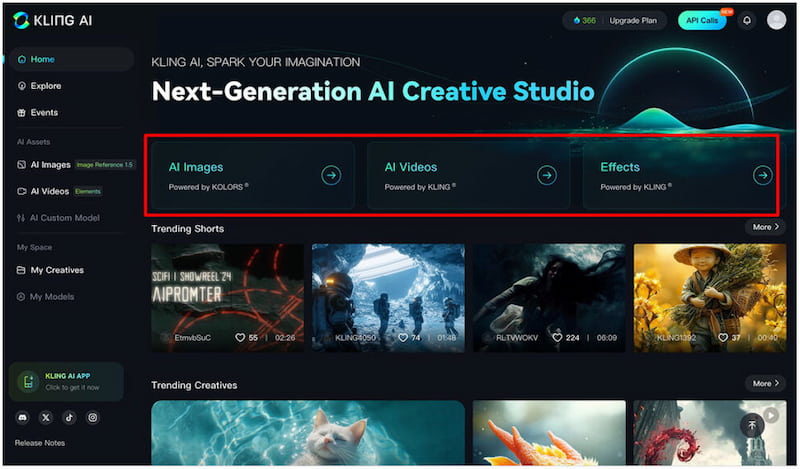Click the scroll-to-top arrow icon

(751, 424)
